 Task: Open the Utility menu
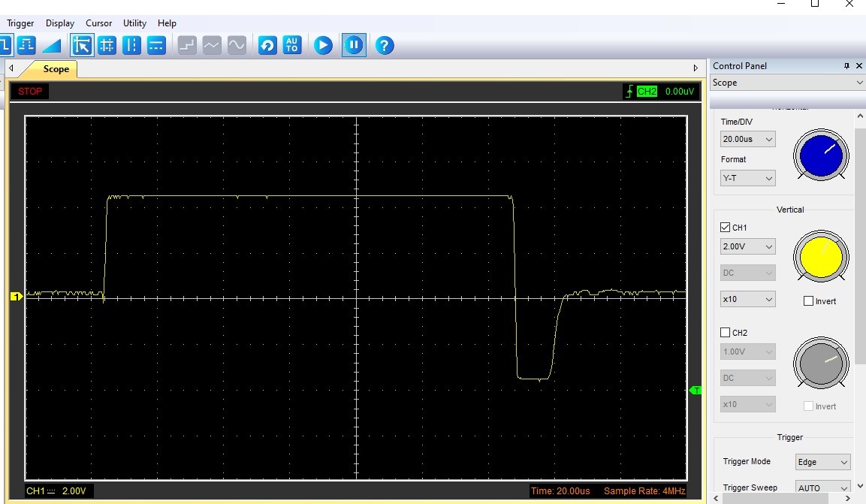click(x=134, y=23)
